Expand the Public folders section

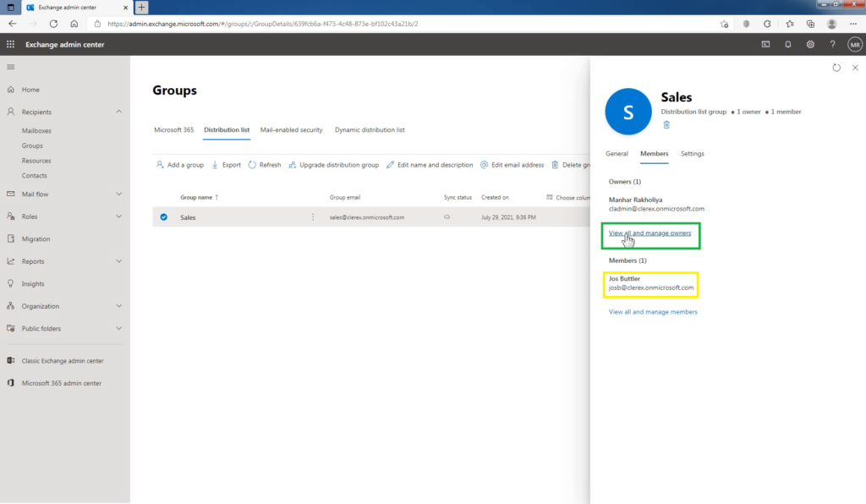[118, 328]
